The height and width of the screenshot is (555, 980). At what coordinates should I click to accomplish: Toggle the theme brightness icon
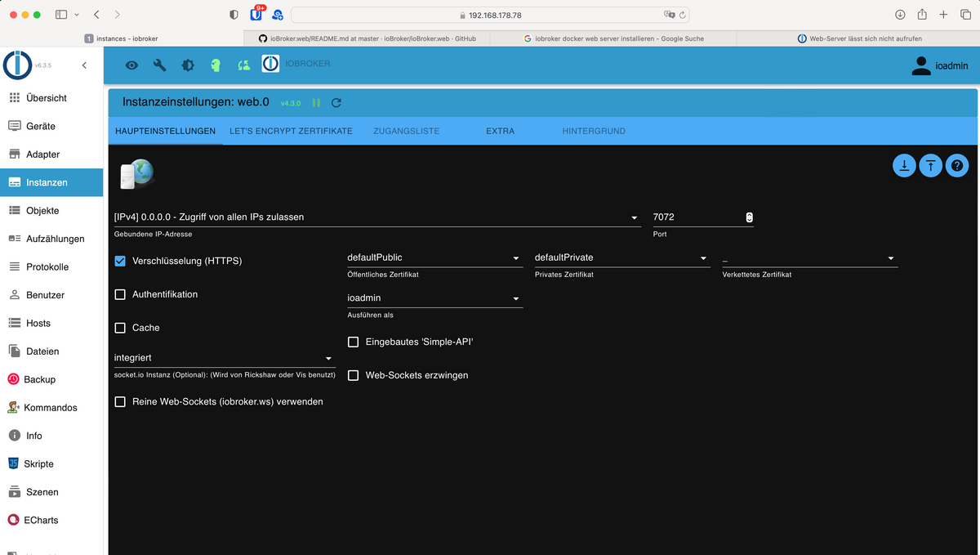[x=188, y=65]
